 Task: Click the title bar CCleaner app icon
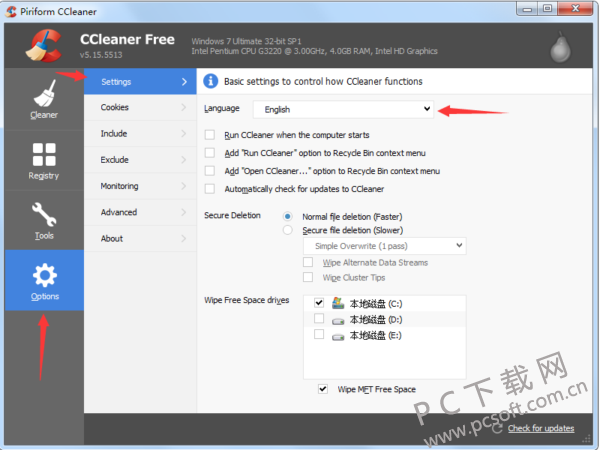(x=11, y=11)
